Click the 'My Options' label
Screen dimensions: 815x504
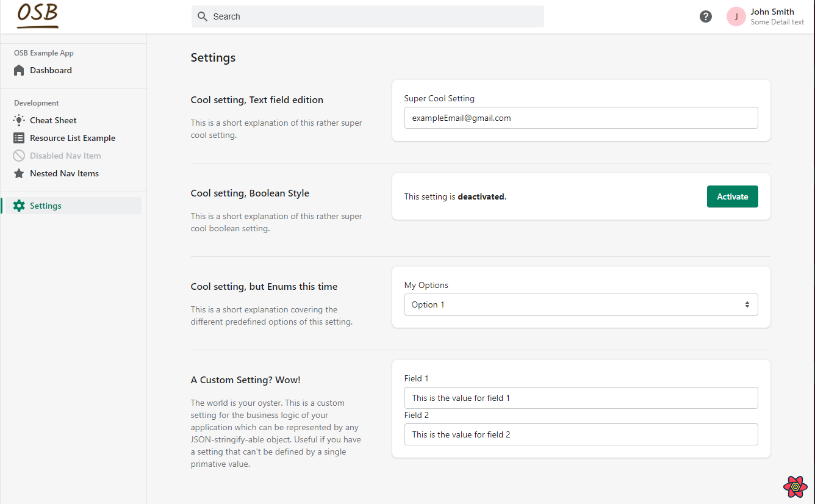point(426,285)
